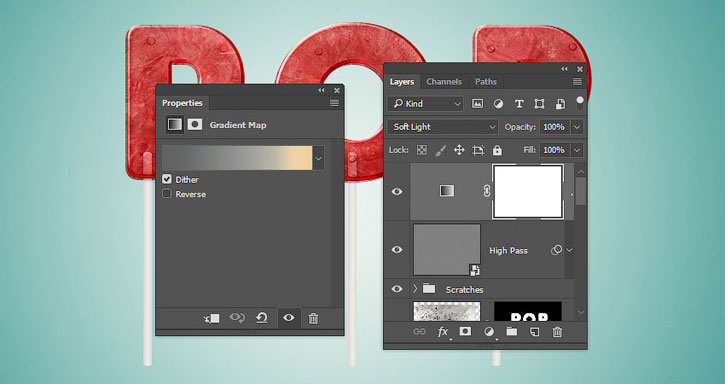Select the High Pass layer name
The image size is (725, 384).
coord(508,250)
